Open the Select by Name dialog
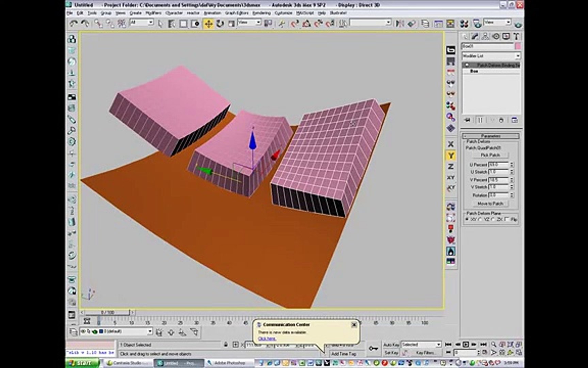 (171, 24)
